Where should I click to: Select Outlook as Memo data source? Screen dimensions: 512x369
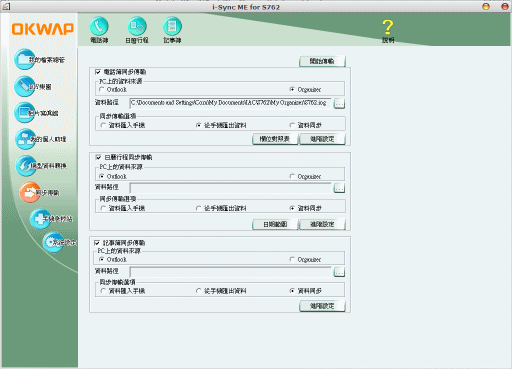pos(102,259)
